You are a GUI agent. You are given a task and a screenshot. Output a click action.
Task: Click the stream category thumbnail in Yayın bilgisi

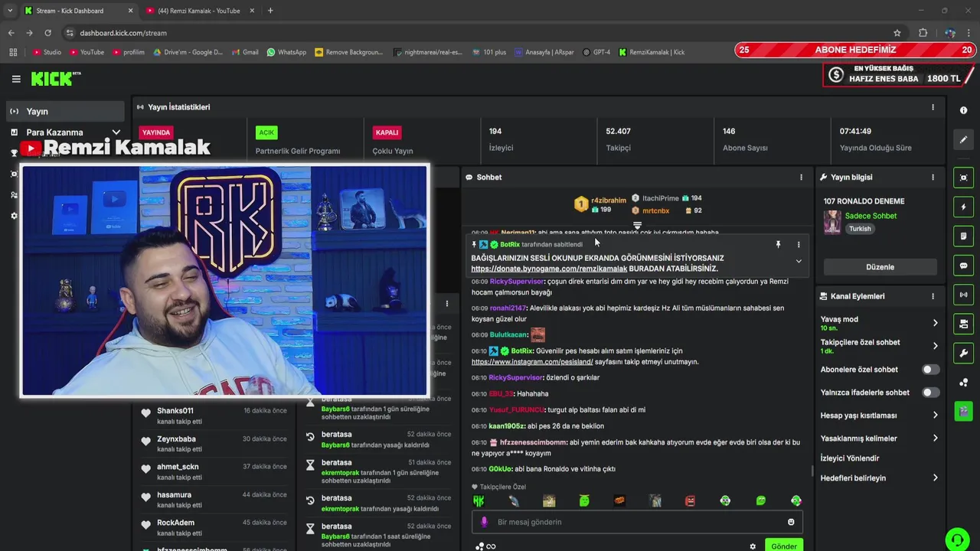pos(832,222)
